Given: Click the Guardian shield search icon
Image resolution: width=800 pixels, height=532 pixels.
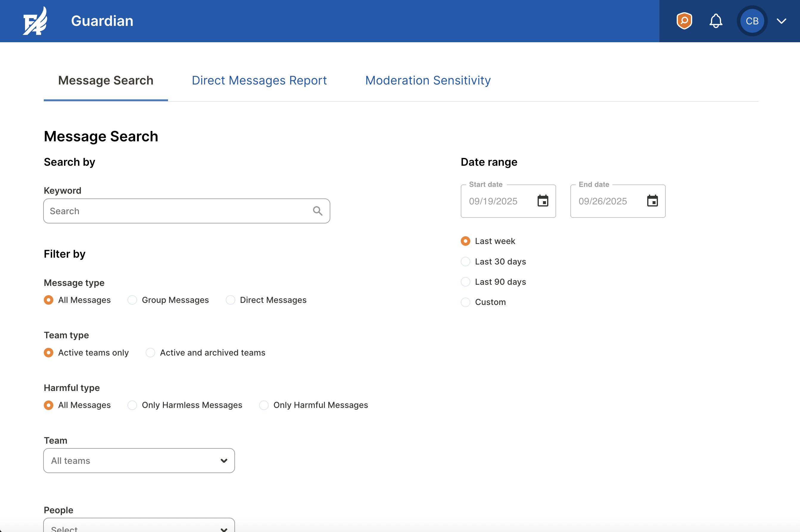Looking at the screenshot, I should [684, 21].
